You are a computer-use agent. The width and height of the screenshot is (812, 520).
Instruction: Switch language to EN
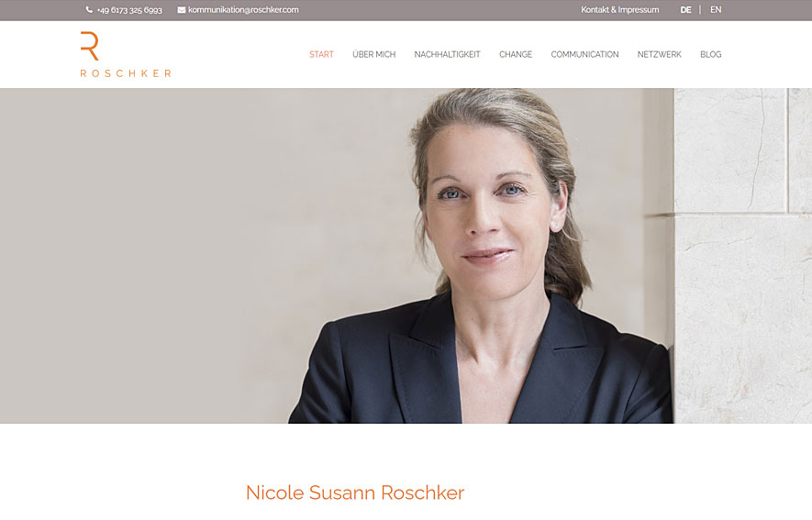[x=716, y=10]
